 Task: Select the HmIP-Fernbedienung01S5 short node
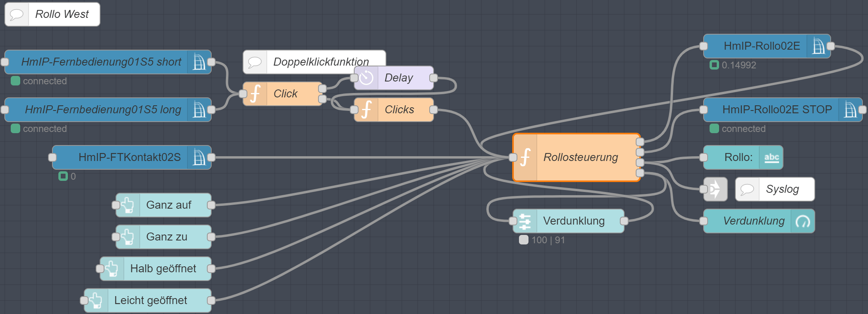pos(101,62)
